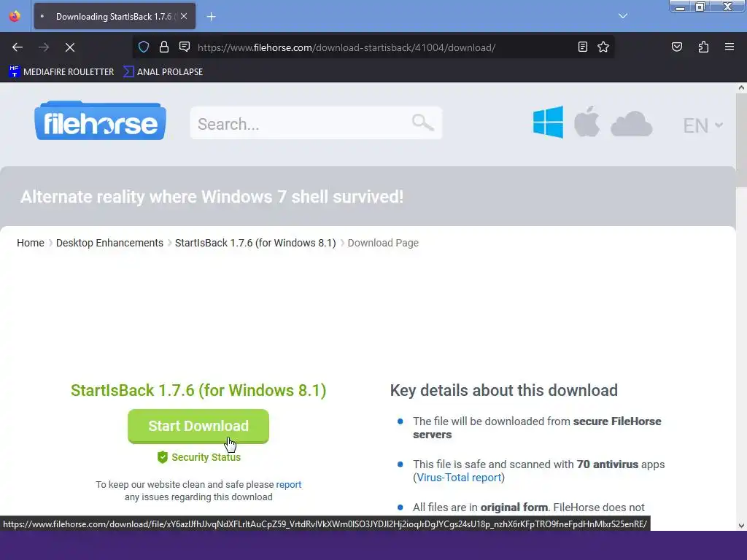Open Firefox application hamburger menu
The width and height of the screenshot is (747, 560).
729,47
